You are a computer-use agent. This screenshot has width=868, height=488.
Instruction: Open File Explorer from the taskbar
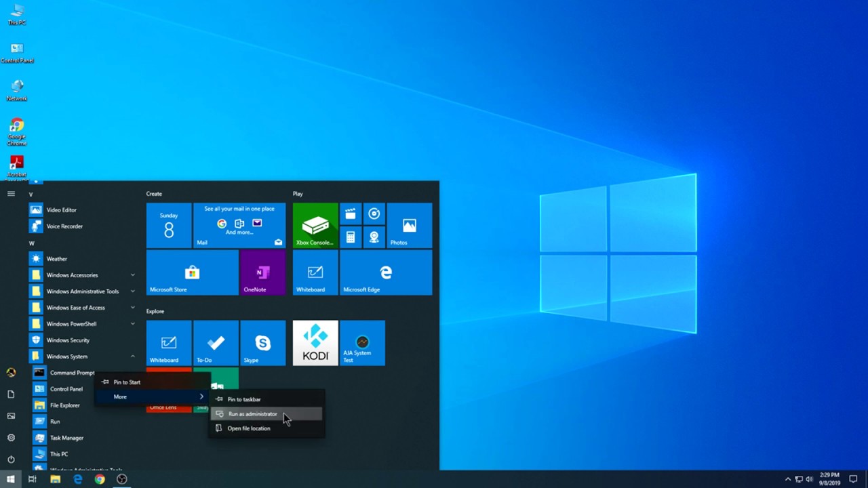(x=56, y=479)
